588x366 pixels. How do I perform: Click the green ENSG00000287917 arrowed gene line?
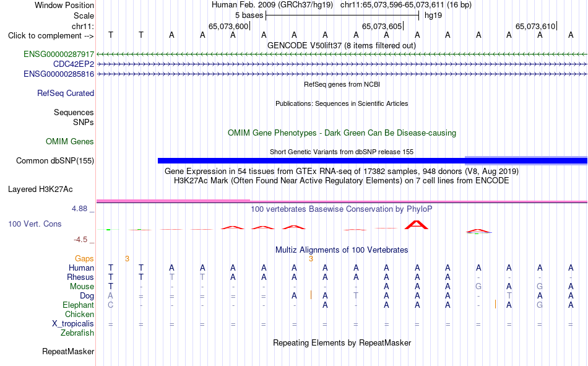click(342, 54)
